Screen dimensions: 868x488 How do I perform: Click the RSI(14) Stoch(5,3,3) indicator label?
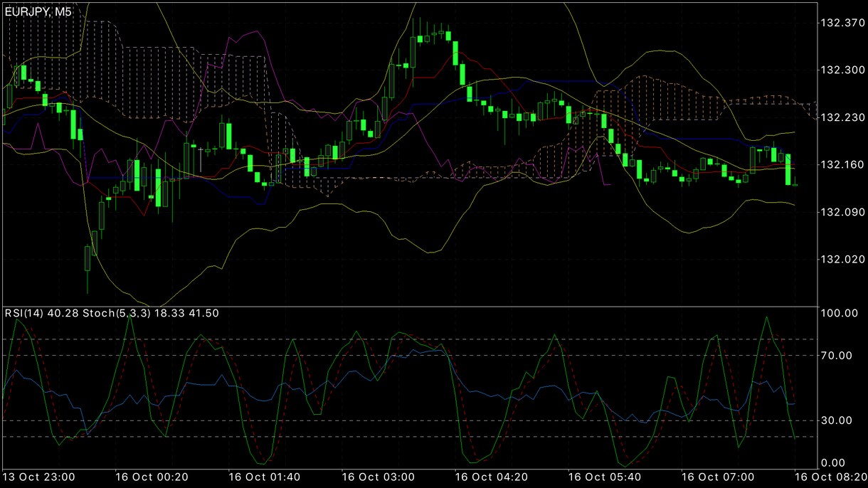(x=112, y=314)
